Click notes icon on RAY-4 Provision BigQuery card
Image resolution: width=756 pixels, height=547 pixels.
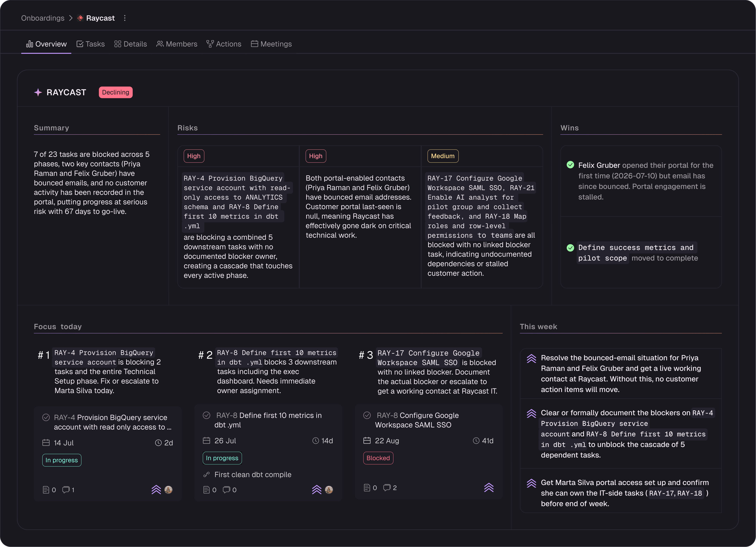[x=46, y=490]
